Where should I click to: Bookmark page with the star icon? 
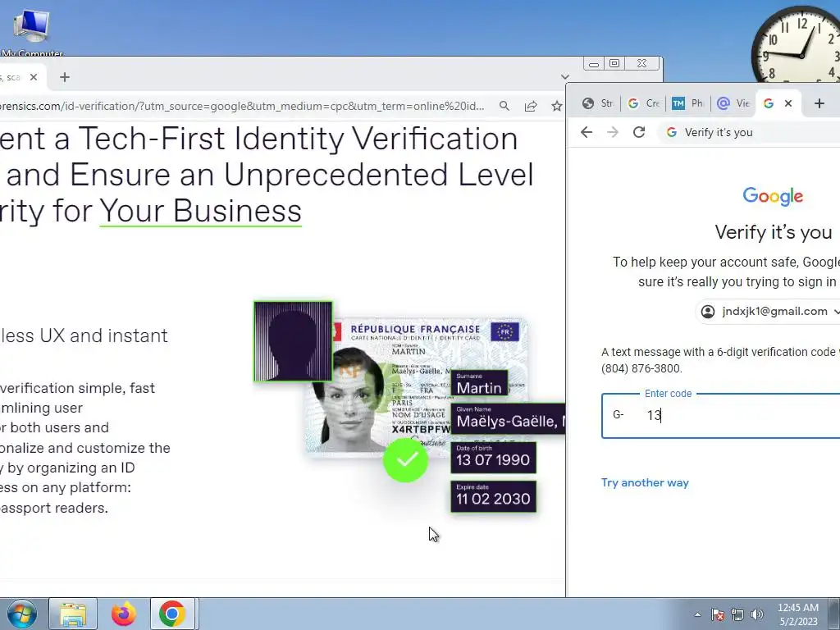point(557,106)
